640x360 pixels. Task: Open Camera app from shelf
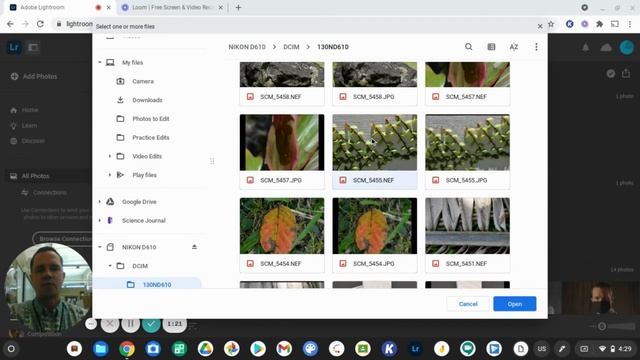click(153, 349)
